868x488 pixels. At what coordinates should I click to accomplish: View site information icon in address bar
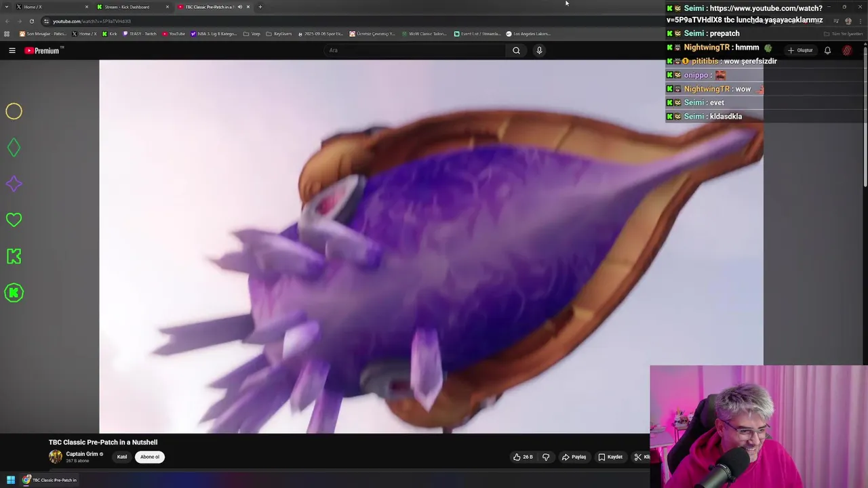pos(46,21)
